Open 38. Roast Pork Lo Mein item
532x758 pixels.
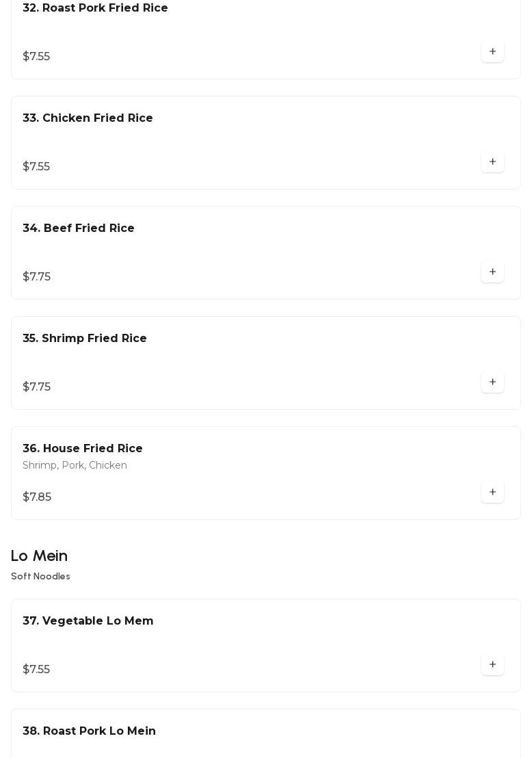[x=89, y=731]
